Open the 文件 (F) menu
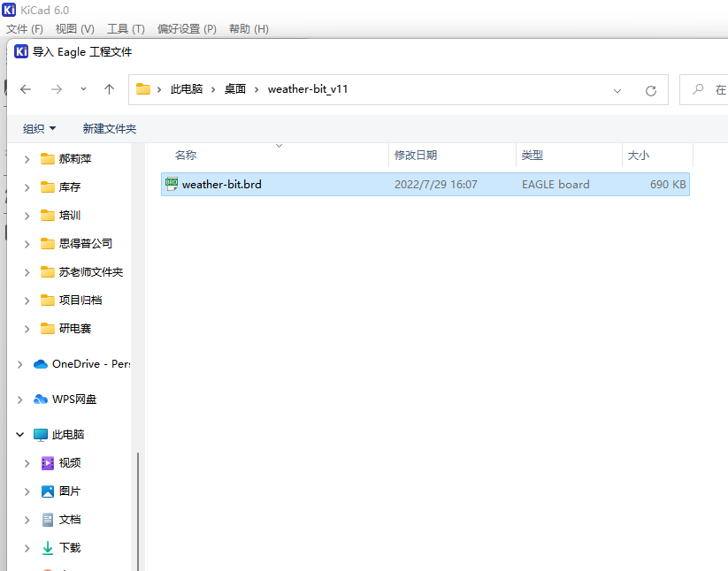The height and width of the screenshot is (571, 728). point(25,29)
